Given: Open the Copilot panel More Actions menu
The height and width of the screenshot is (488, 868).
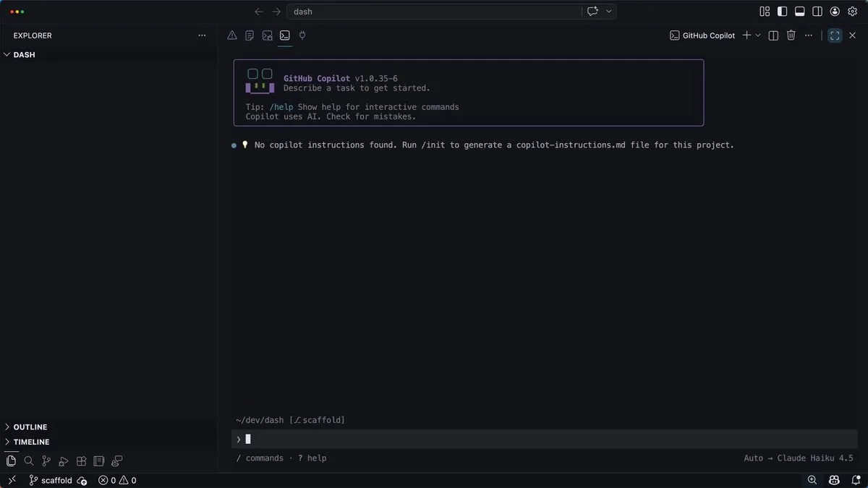Looking at the screenshot, I should [808, 35].
